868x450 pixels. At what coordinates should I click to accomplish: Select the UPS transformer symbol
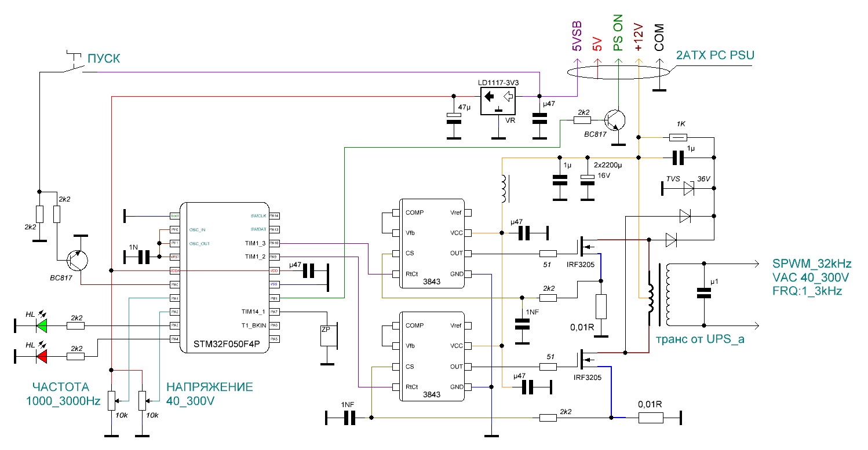tap(661, 295)
